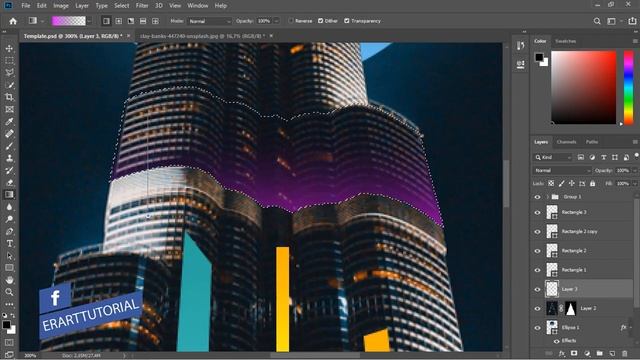Open the gradient Mode dropdown
Screen dimensions: 640x360
(x=209, y=21)
